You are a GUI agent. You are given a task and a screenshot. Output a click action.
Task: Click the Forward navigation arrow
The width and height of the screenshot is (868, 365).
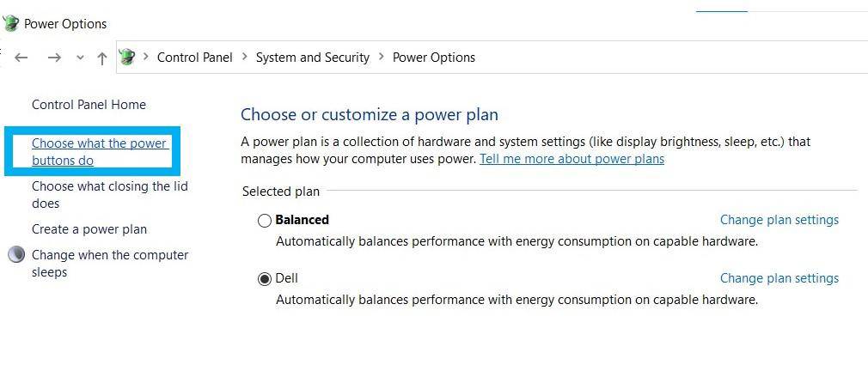pos(54,58)
